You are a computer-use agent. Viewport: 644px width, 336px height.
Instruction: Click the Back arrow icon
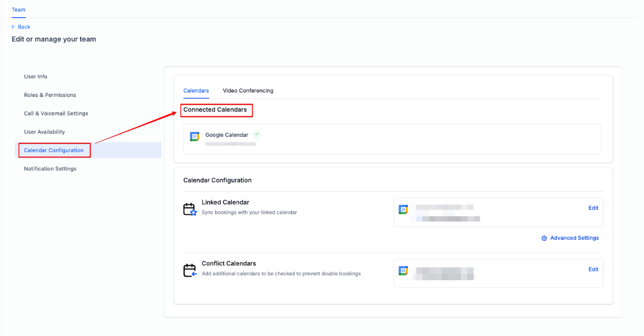click(x=14, y=27)
